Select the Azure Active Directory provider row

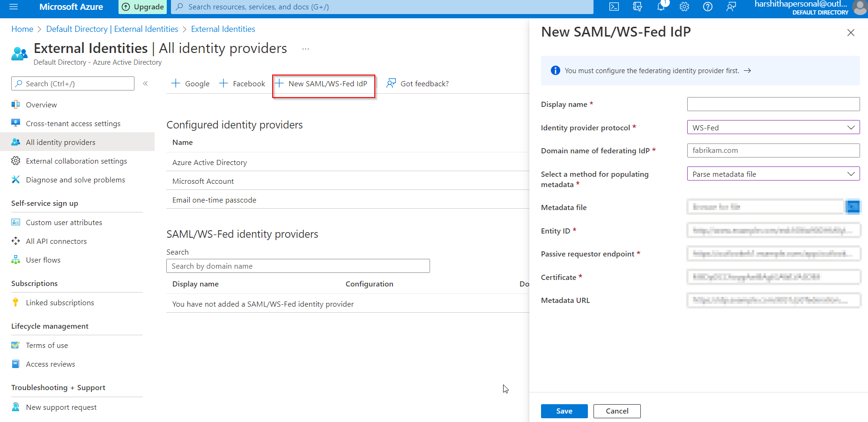pyautogui.click(x=348, y=162)
